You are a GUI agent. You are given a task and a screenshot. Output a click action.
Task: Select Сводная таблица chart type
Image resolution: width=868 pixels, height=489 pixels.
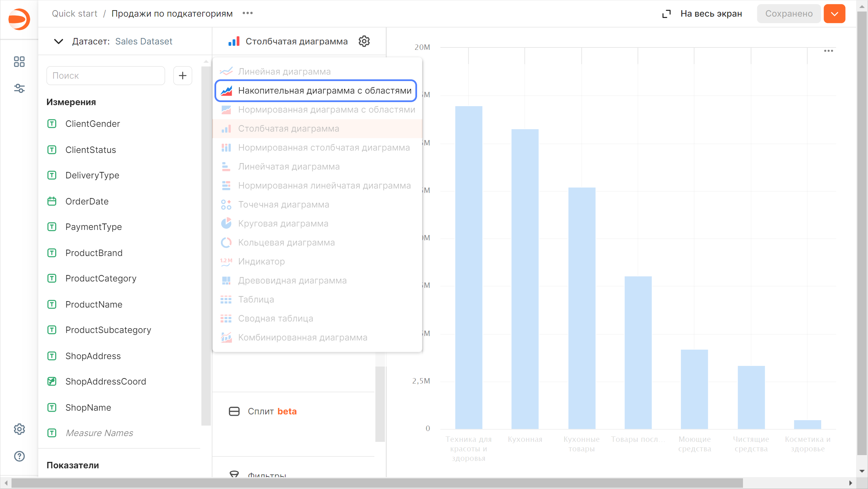point(275,318)
